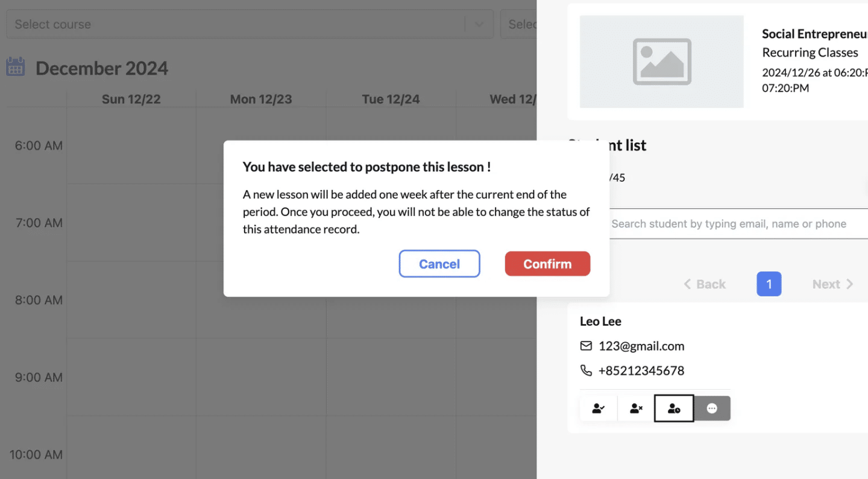Go Back to previous student page
The width and height of the screenshot is (868, 479).
pyautogui.click(x=704, y=284)
